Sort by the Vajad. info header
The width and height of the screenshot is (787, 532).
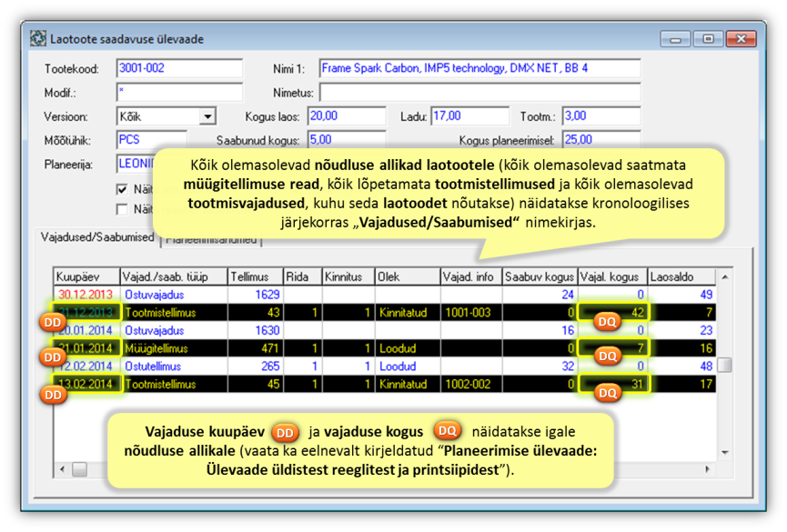click(471, 276)
